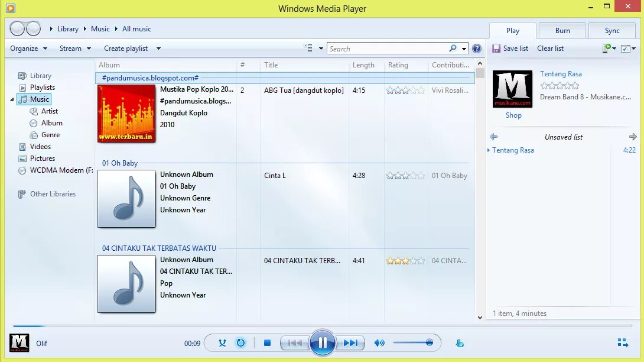Switch to the Sync tab
Viewport: 644px width, 362px height.
click(612, 30)
